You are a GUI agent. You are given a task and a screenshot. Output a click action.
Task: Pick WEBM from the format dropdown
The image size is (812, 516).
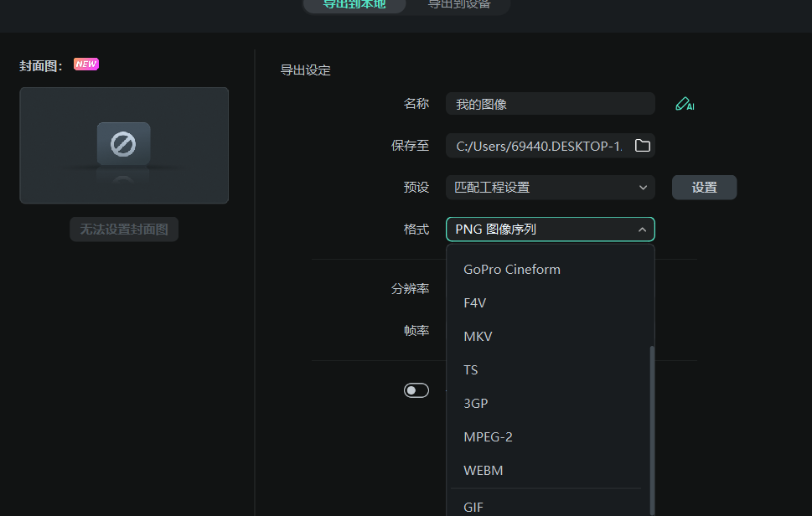[484, 471]
